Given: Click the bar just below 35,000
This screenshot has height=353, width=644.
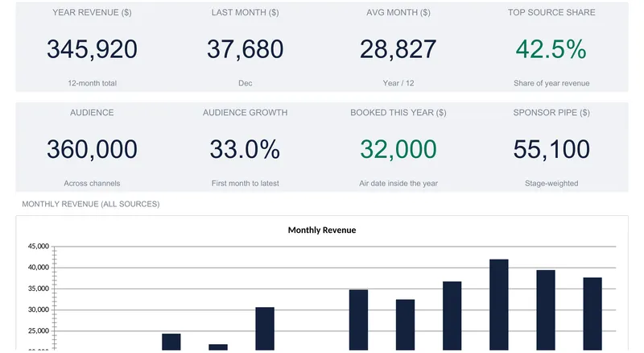Looking at the screenshot, I should coord(358,321).
